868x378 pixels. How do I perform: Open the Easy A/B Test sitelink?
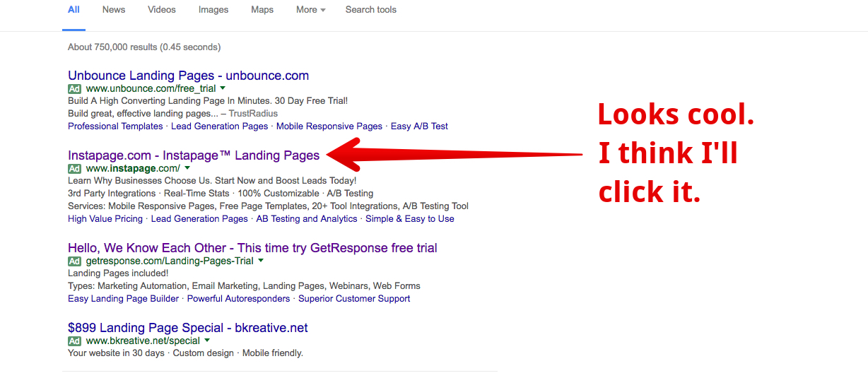coord(419,126)
